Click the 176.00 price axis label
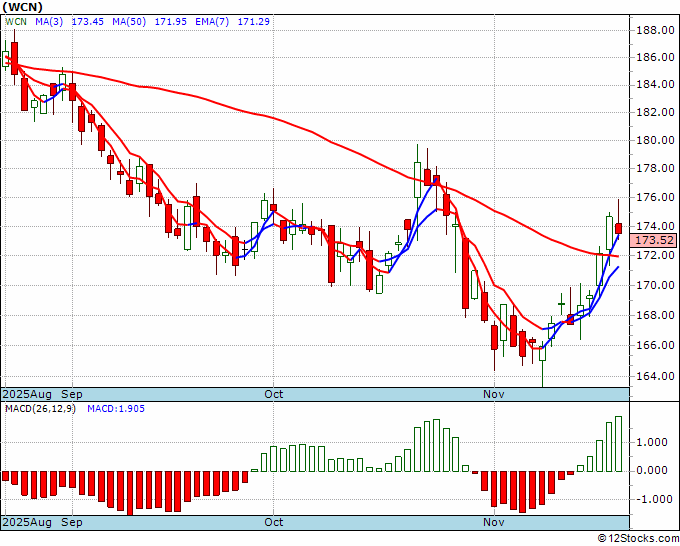 (x=655, y=197)
